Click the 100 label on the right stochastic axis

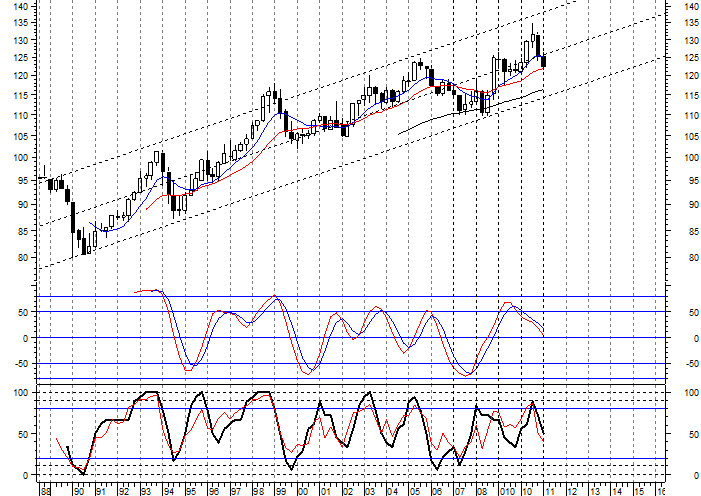tap(693, 393)
